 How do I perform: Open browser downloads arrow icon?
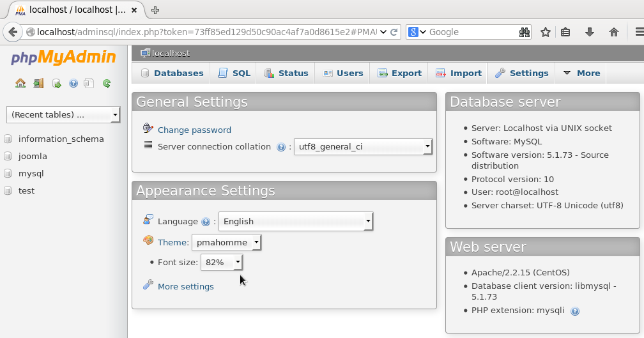click(589, 32)
